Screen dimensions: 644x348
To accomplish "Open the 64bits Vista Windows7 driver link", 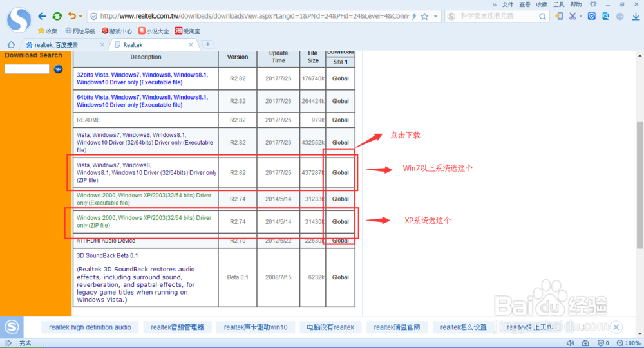I will click(x=142, y=101).
